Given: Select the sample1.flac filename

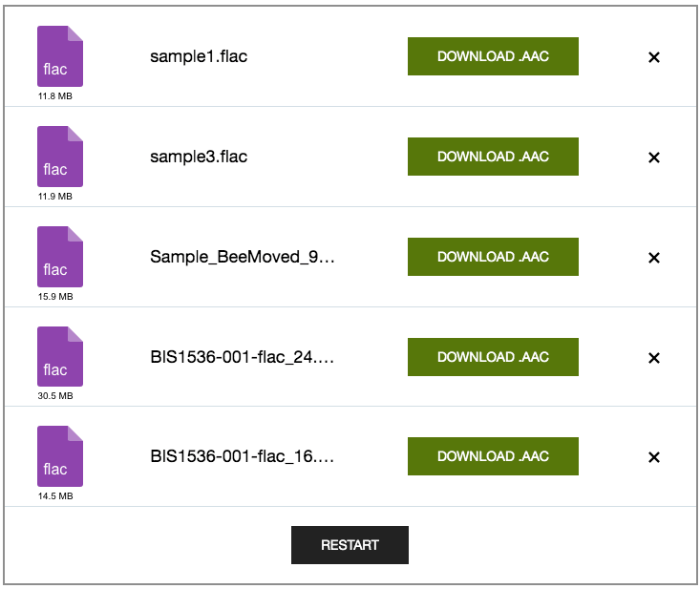Looking at the screenshot, I should [x=199, y=56].
